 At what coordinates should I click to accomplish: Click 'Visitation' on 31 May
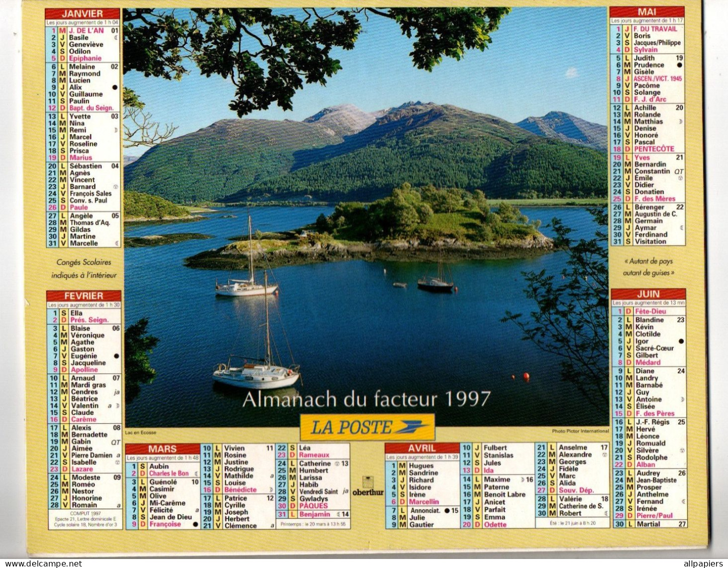click(650, 242)
